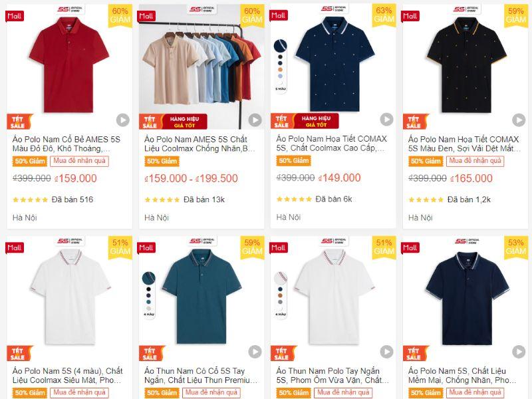Click 5S Official Store logo on teal polo
Image resolution: width=532 pixels, height=399 pixels.
(202, 241)
